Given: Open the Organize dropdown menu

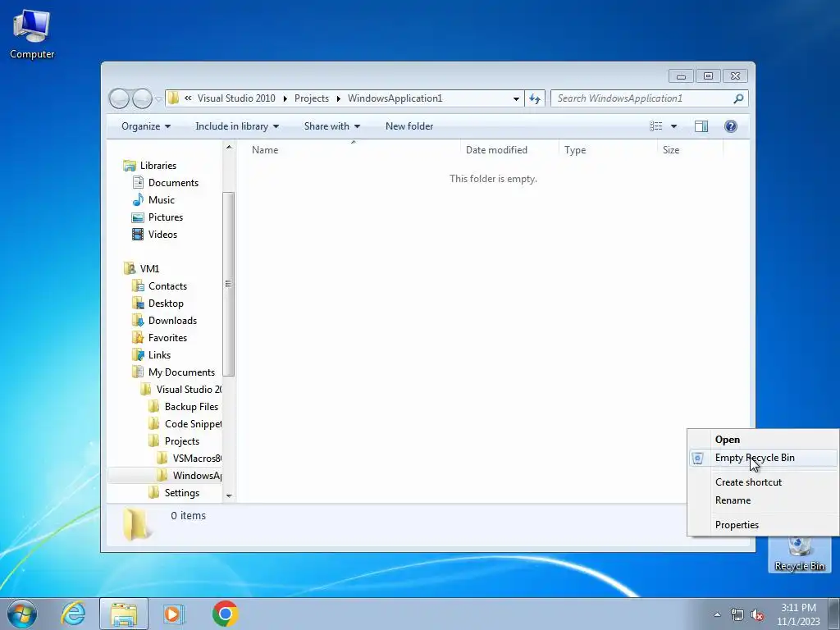Looking at the screenshot, I should tap(146, 126).
